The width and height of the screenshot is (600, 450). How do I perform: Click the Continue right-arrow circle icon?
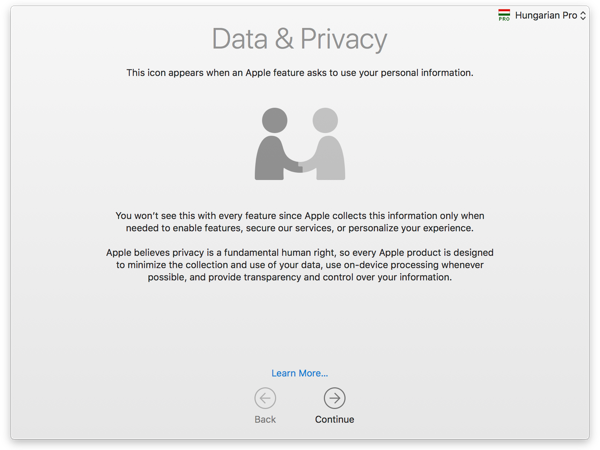(x=334, y=398)
